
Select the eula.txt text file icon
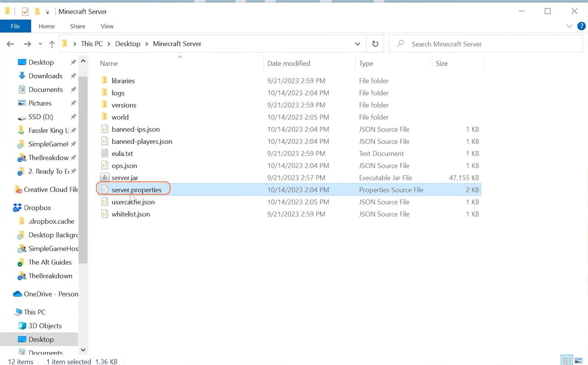tap(105, 153)
